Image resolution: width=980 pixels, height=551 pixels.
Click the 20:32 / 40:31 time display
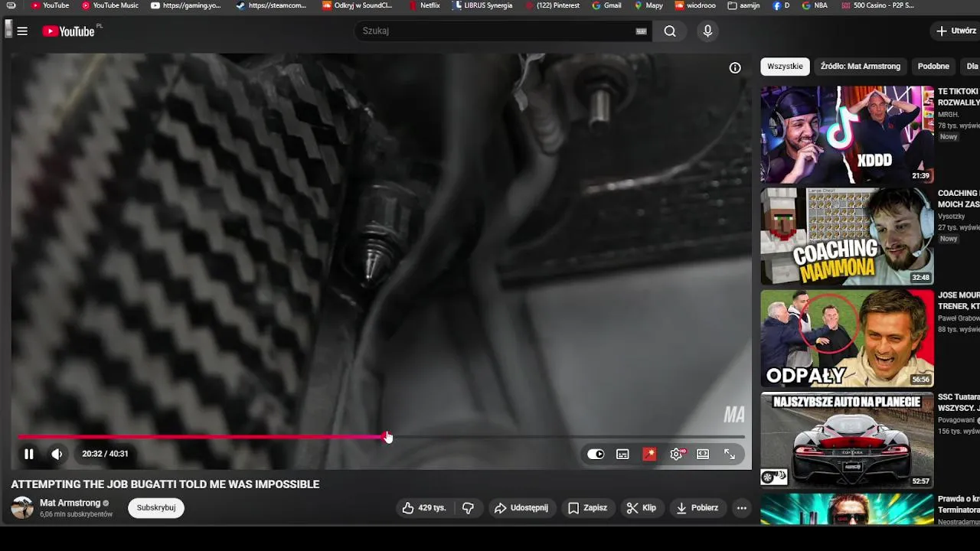pyautogui.click(x=105, y=454)
